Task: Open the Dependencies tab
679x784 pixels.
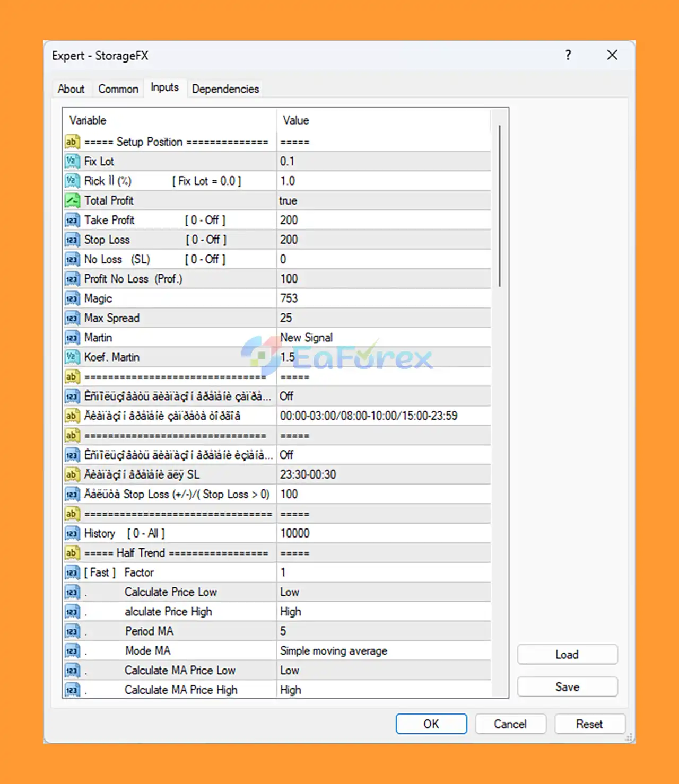Action: (x=225, y=89)
